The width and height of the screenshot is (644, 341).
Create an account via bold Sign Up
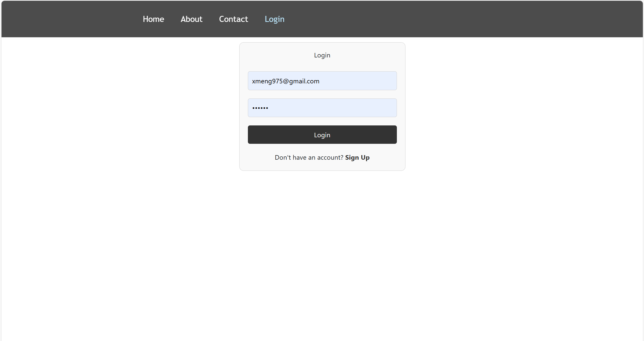pos(357,157)
